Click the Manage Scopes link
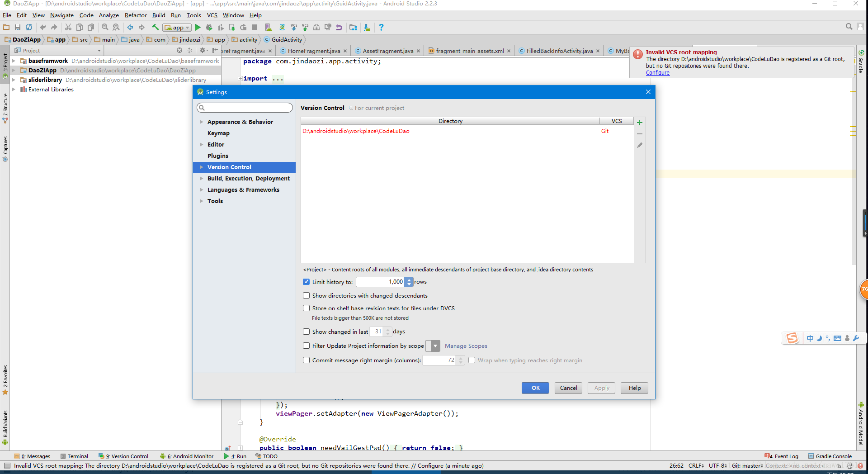This screenshot has width=868, height=474. click(466, 346)
